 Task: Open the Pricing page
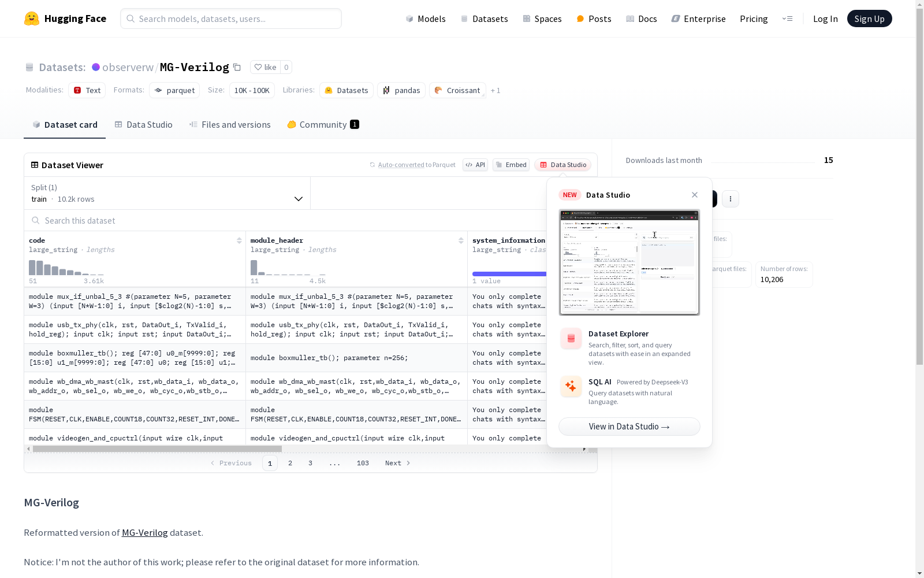tap(754, 18)
